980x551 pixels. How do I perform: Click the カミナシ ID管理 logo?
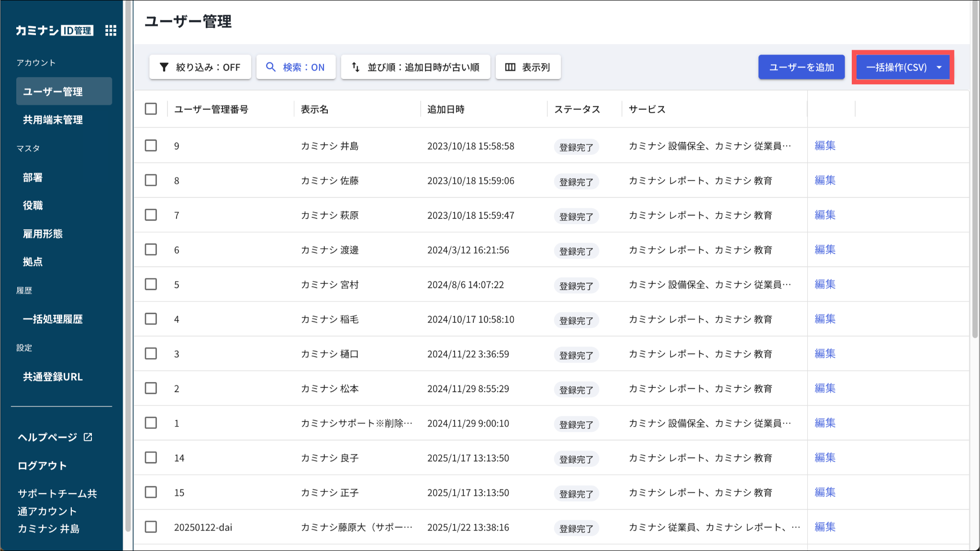point(54,31)
